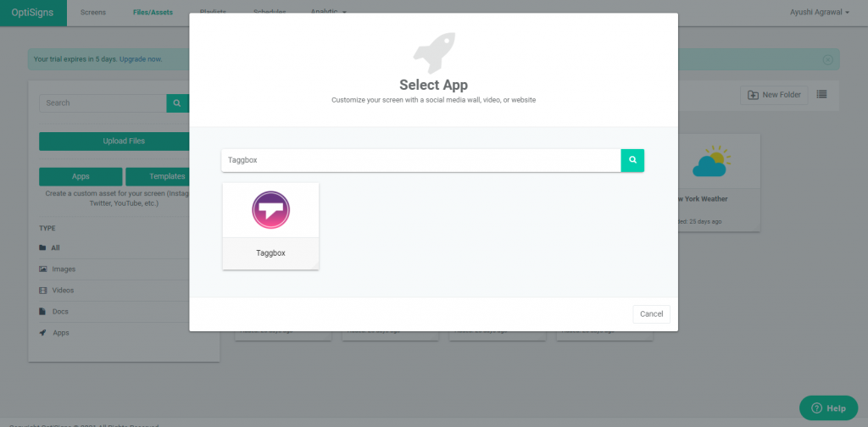Viewport: 868px width, 427px height.
Task: Dismiss the trial expiry banner
Action: (x=827, y=60)
